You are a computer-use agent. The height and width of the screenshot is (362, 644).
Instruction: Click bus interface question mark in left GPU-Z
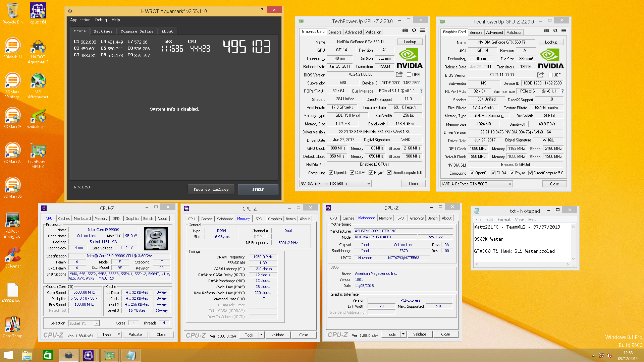coord(421,91)
